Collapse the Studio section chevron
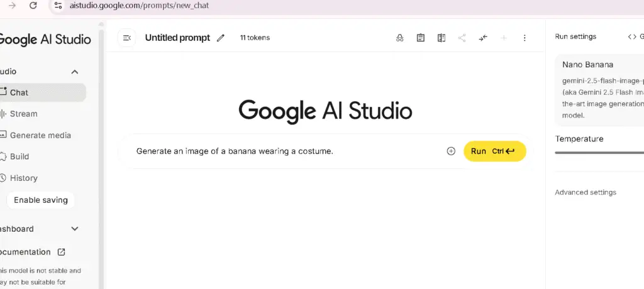This screenshot has width=644, height=289. tap(75, 72)
